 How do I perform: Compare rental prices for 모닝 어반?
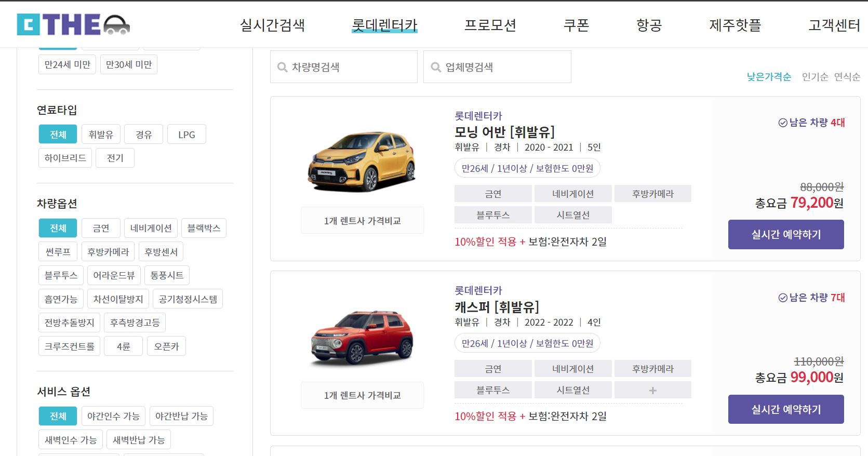tap(362, 221)
